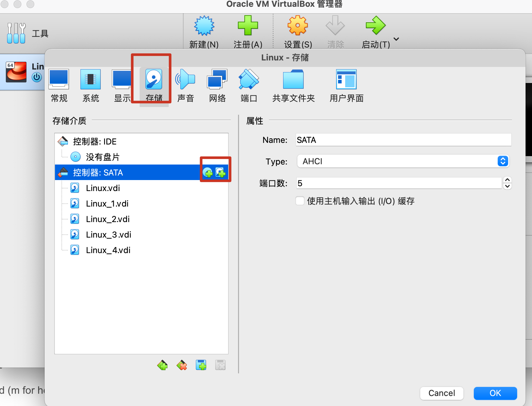The width and height of the screenshot is (532, 406).
Task: Open the 声音 (Audio) settings tab
Action: (x=186, y=86)
